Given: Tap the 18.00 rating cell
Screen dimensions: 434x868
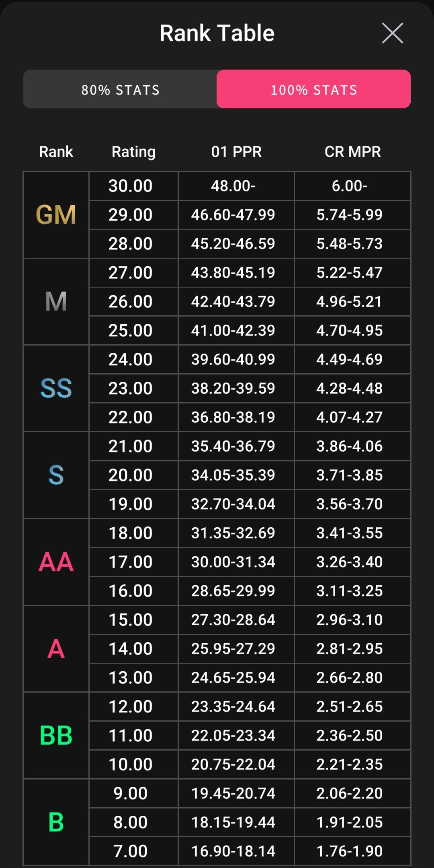Looking at the screenshot, I should pos(131,533).
